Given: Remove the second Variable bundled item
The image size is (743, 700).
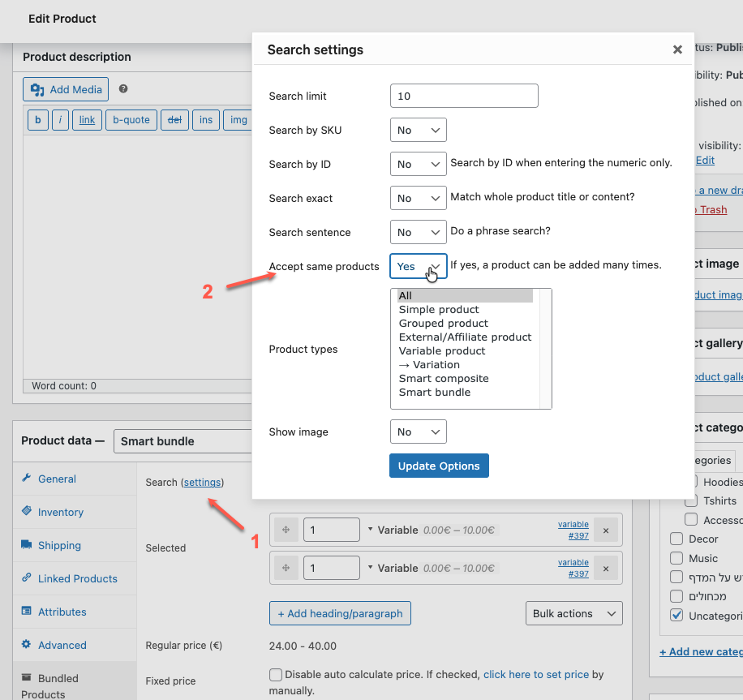Looking at the screenshot, I should click(606, 569).
